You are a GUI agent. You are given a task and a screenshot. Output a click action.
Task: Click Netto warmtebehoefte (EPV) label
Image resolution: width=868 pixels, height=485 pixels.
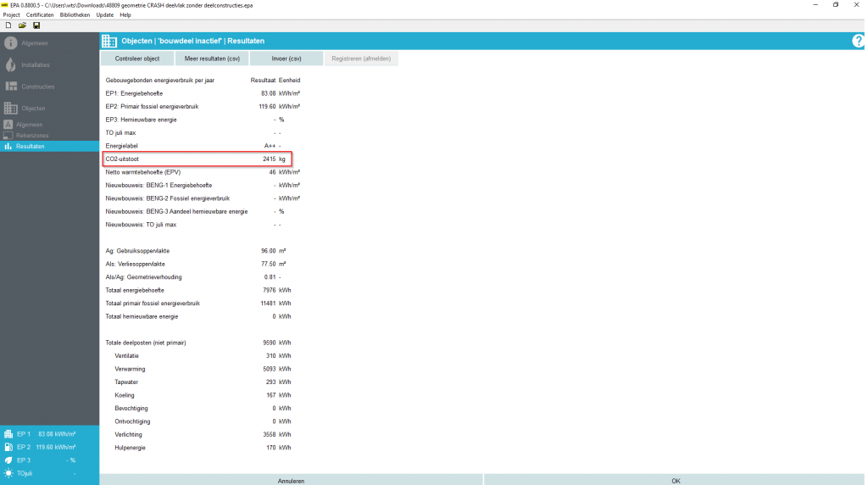(x=142, y=172)
